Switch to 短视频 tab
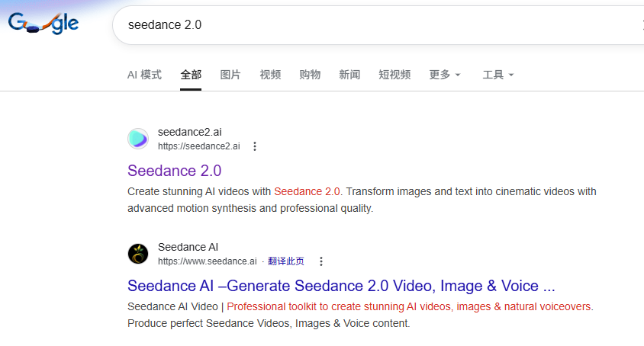 coord(394,75)
